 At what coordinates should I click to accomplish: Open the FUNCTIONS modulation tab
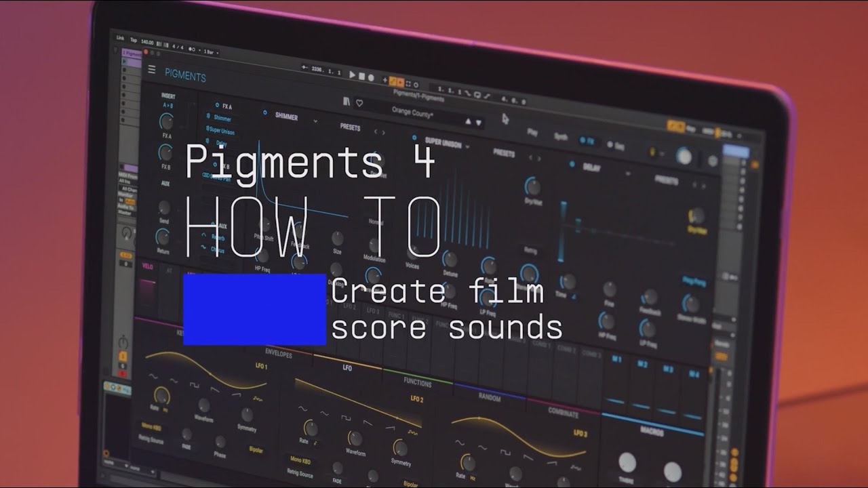(417, 382)
